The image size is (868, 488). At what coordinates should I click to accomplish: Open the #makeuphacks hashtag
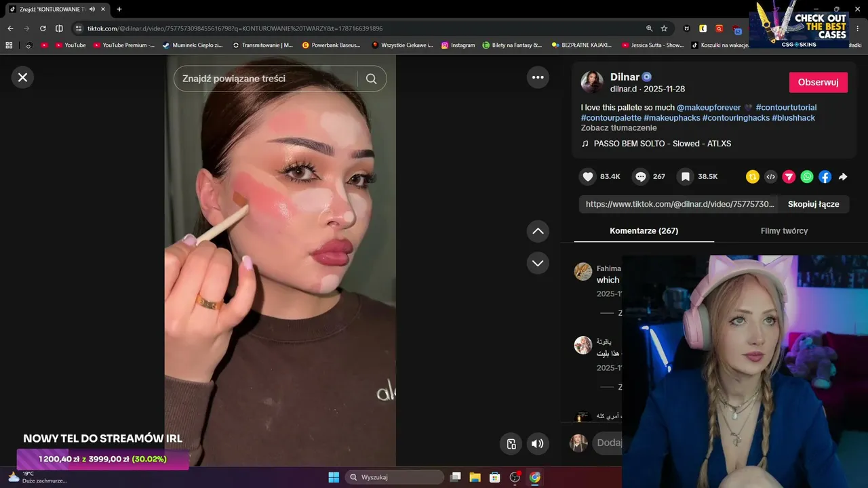[672, 118]
